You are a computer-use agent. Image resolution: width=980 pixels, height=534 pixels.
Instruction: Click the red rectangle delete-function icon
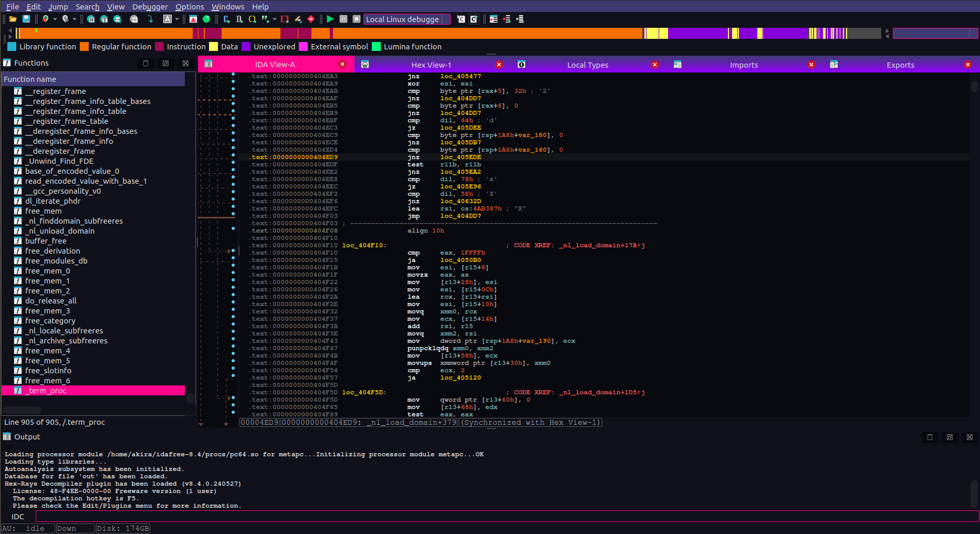click(285, 19)
